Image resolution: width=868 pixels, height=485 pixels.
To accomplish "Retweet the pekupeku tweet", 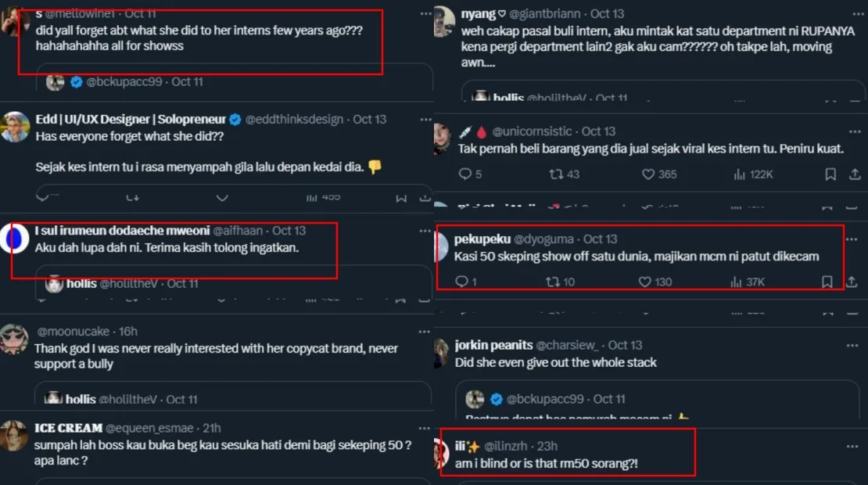I will [551, 282].
